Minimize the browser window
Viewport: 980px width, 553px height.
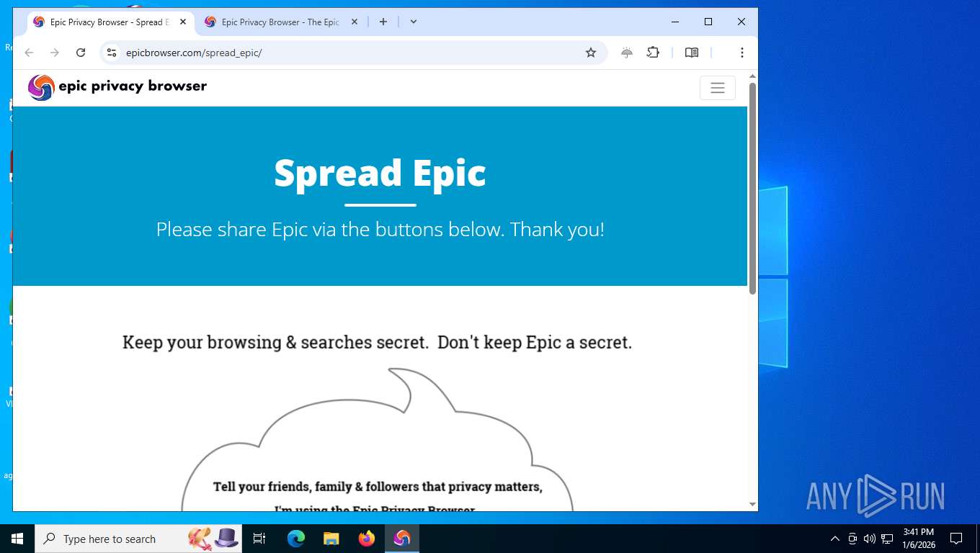[675, 22]
